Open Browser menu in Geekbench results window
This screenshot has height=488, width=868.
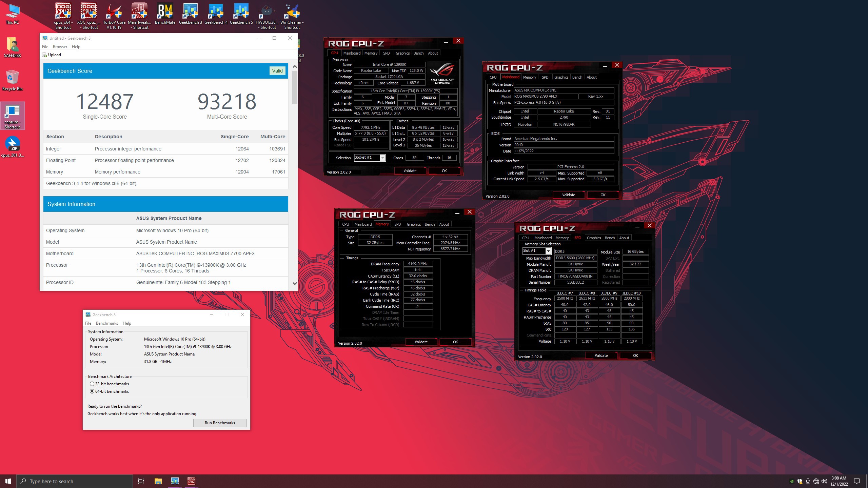coord(60,47)
